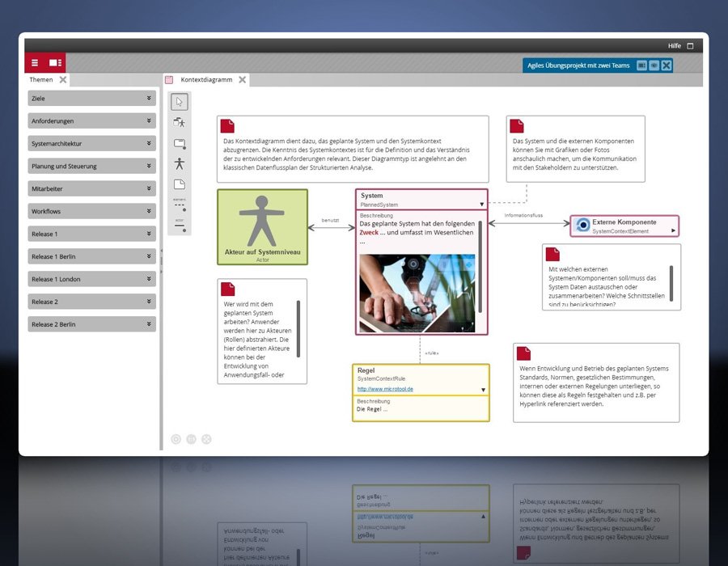The width and height of the screenshot is (728, 566).
Task: Click the layout icon in project banner
Action: click(641, 65)
